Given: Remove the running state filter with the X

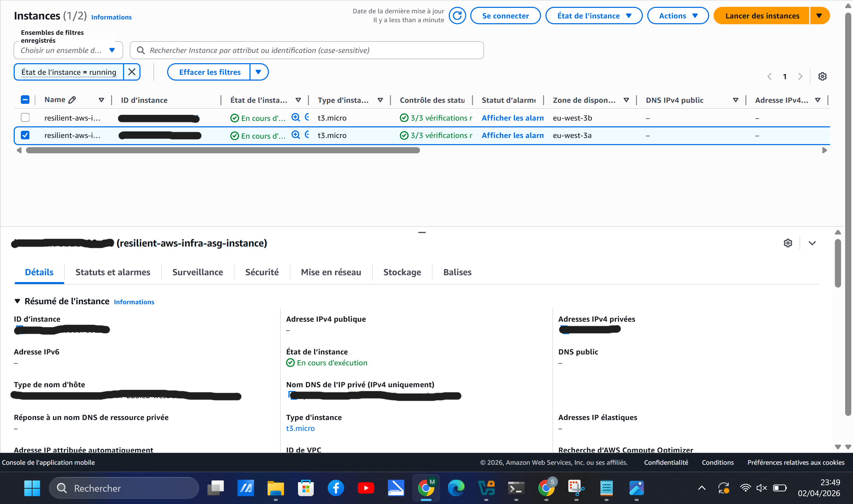Looking at the screenshot, I should [132, 72].
